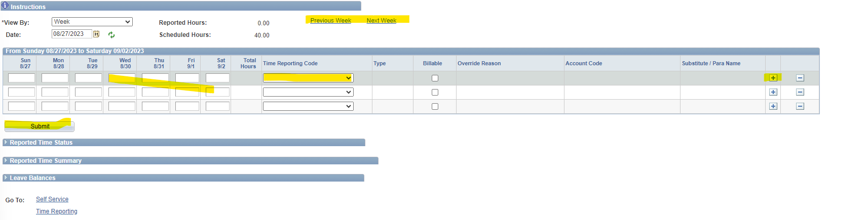Open the View By Week dropdown
Viewport: 868px width, 220px height.
[x=92, y=22]
